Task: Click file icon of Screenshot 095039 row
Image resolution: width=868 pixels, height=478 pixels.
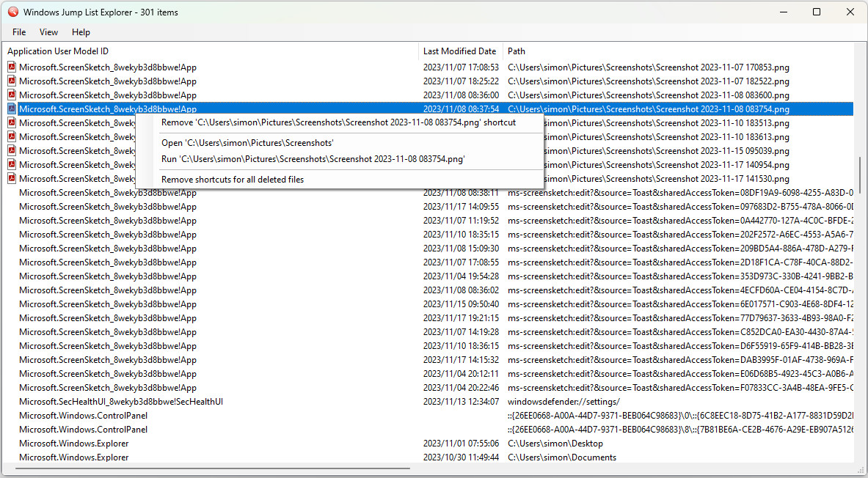Action: coord(12,150)
